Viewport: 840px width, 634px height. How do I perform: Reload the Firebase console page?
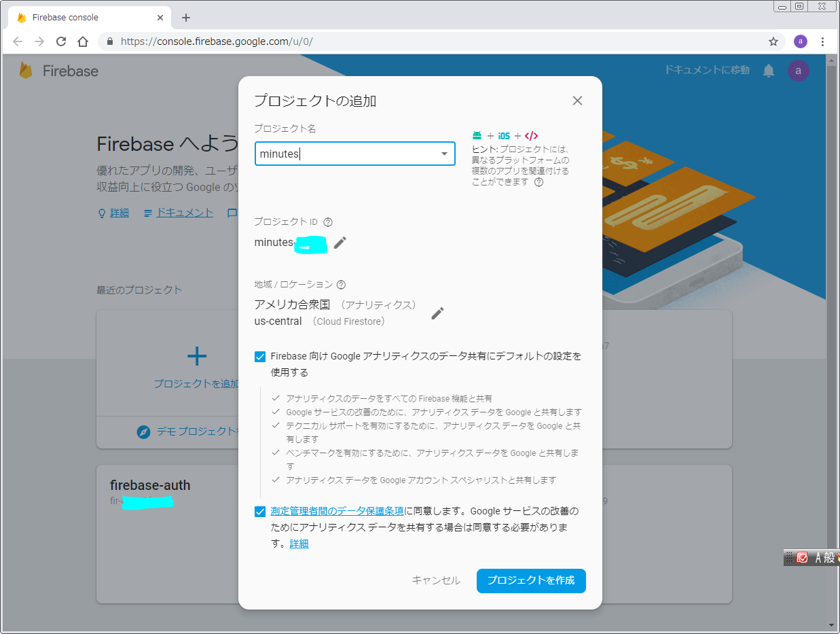tap(61, 41)
